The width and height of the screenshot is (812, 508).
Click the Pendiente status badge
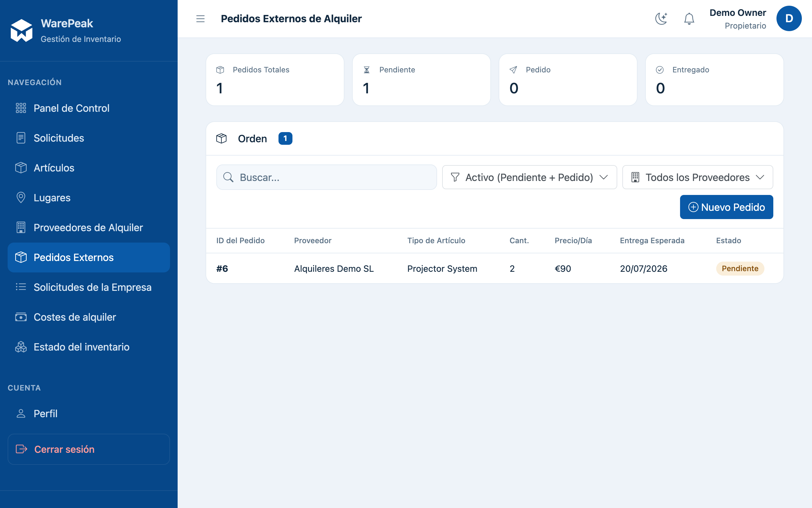[740, 269]
